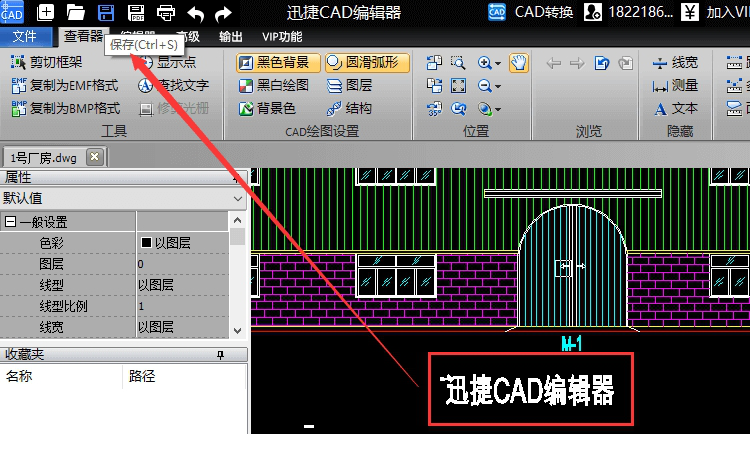Click the rotate by 35° angle icon

click(x=434, y=109)
